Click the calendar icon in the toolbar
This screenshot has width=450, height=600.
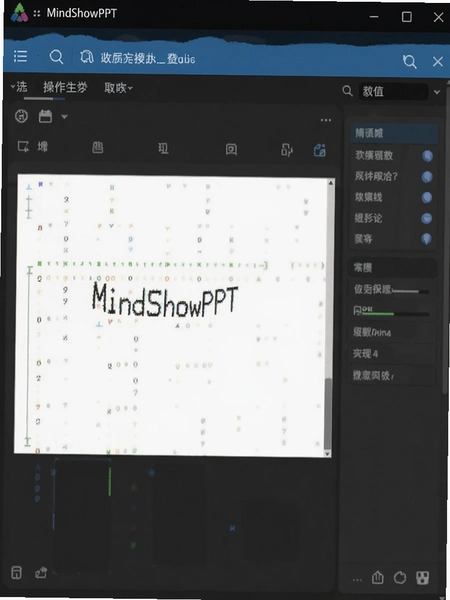click(x=45, y=116)
